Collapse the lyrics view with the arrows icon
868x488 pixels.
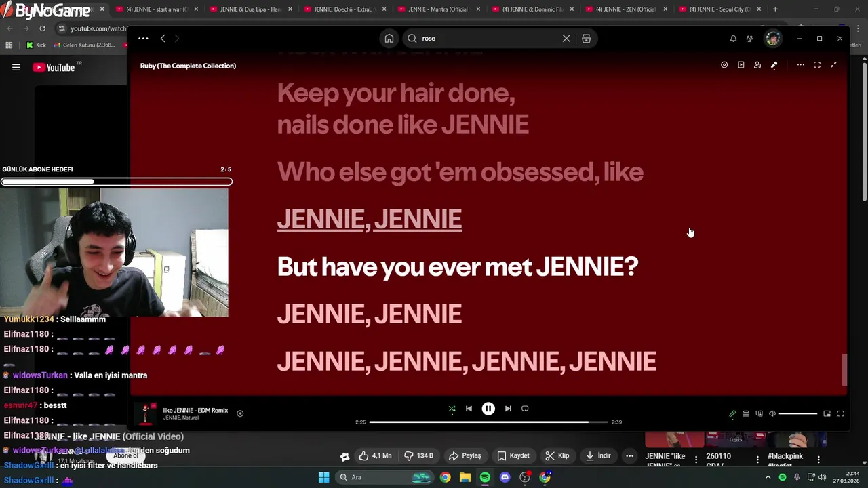(833, 65)
